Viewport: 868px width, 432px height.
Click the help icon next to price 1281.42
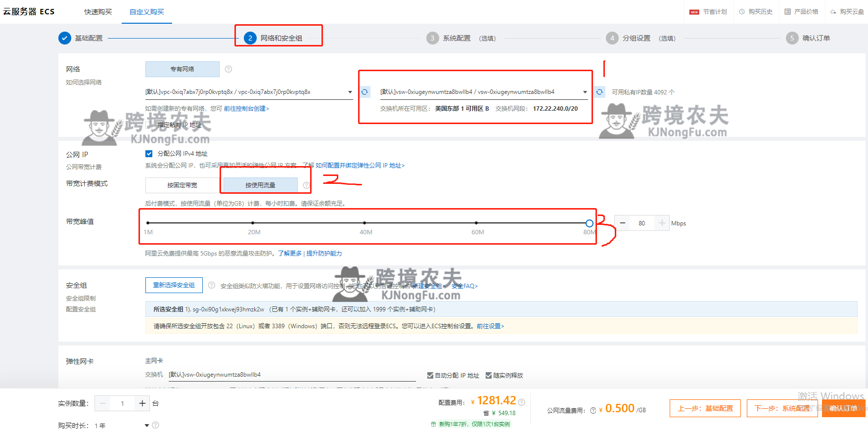[521, 402]
